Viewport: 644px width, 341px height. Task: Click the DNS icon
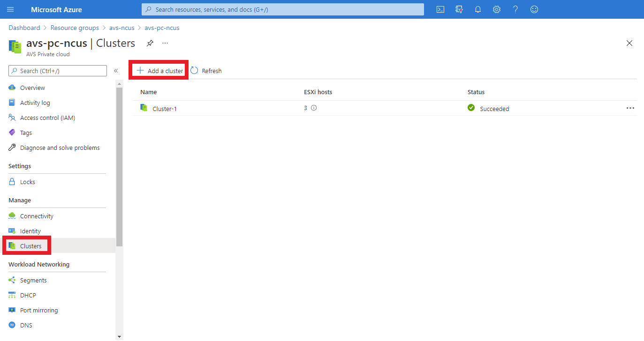point(12,325)
